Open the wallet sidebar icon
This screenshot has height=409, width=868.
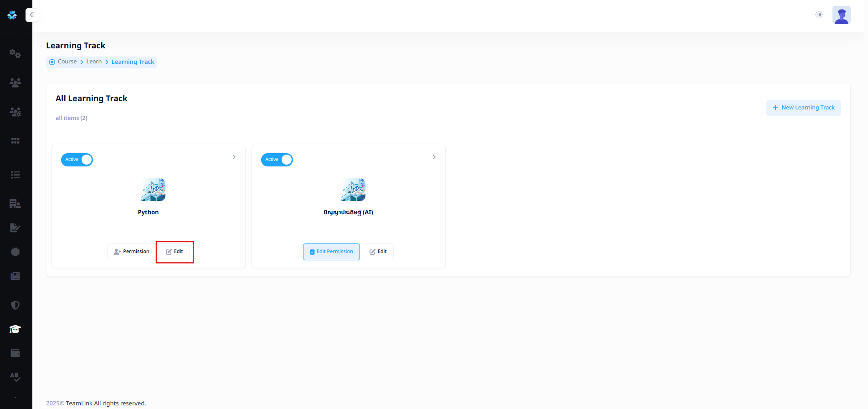click(x=15, y=353)
